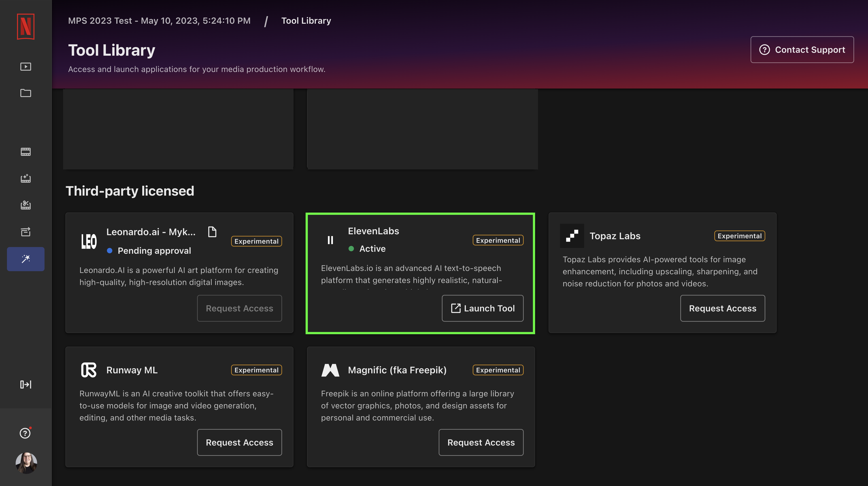Viewport: 868px width, 486px height.
Task: Request access to Topaz Labs
Action: 723,308
